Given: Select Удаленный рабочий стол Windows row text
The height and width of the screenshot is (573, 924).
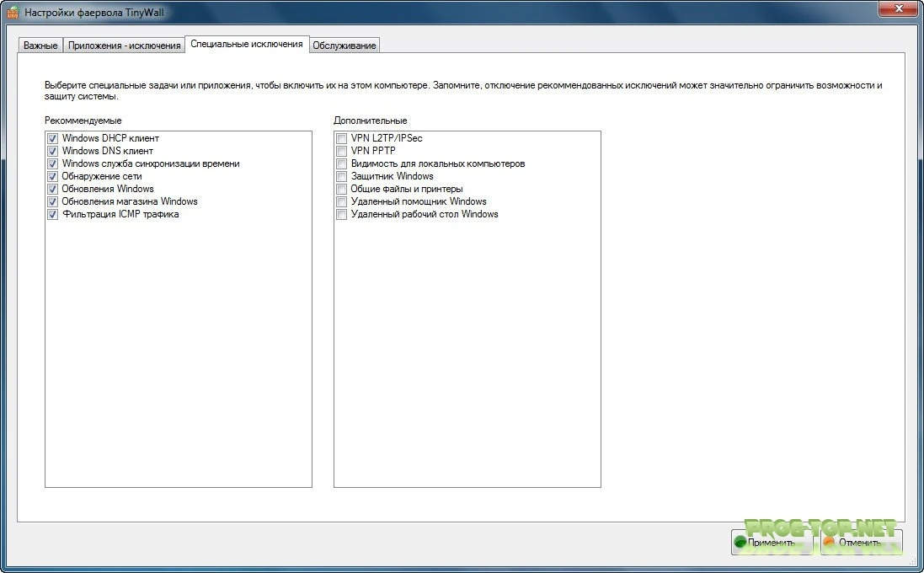Looking at the screenshot, I should [x=425, y=215].
